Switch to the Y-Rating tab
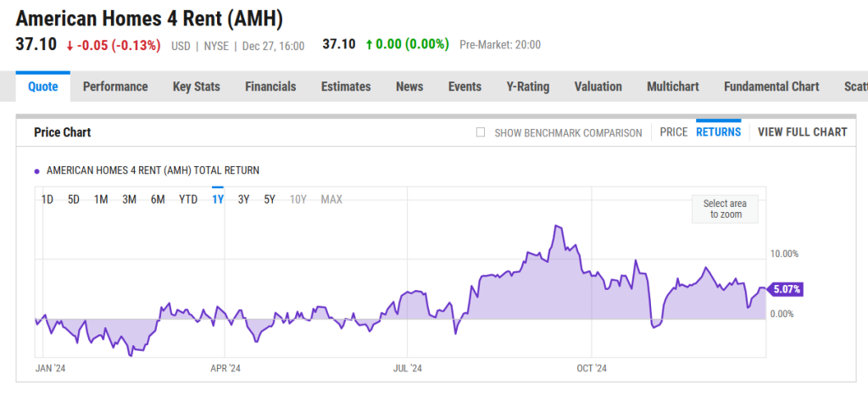This screenshot has width=868, height=396. (x=528, y=87)
